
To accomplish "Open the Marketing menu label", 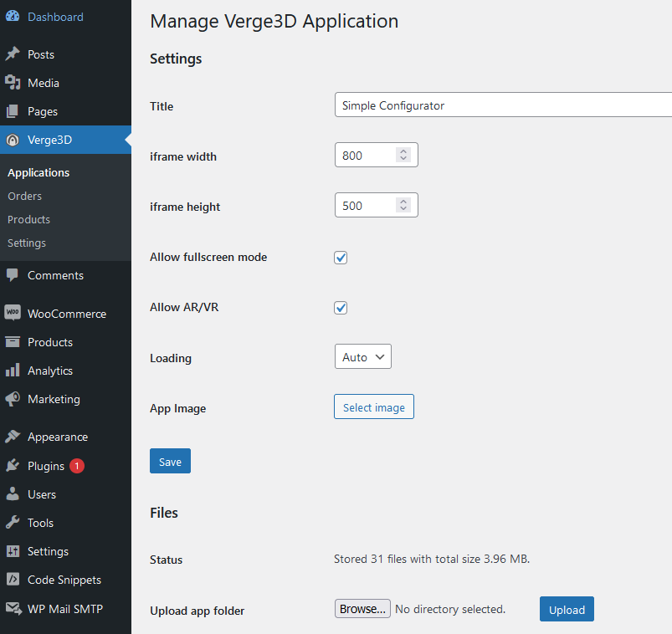I will point(54,399).
